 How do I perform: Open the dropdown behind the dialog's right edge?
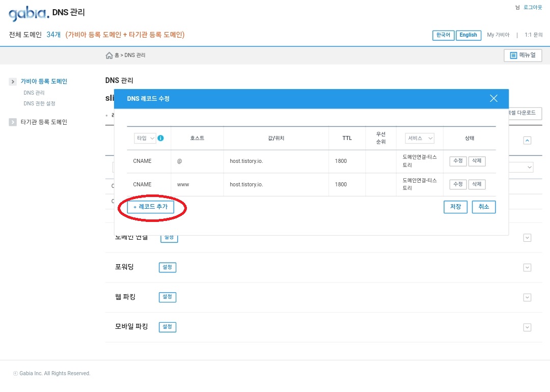[521, 167]
